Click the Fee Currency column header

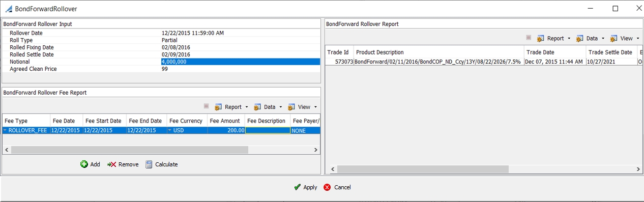click(187, 121)
